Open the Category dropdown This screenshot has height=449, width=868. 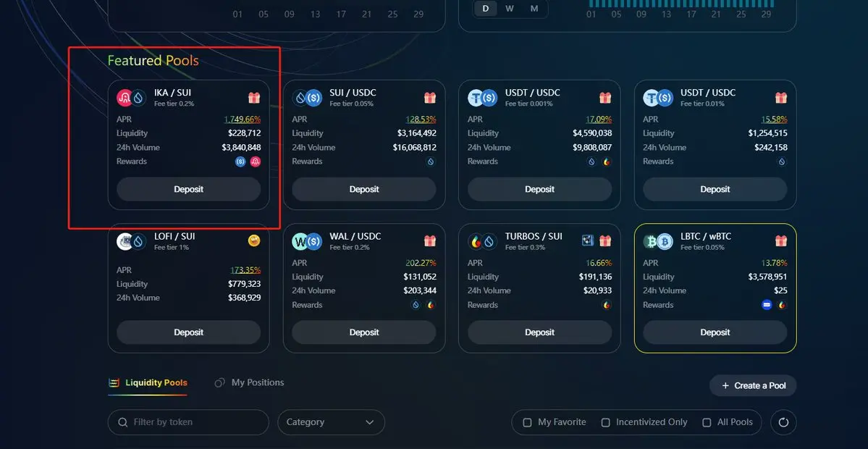point(331,422)
